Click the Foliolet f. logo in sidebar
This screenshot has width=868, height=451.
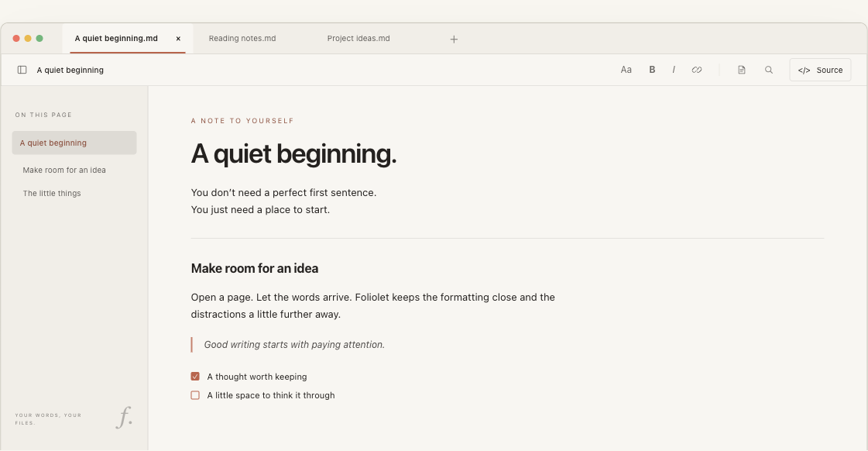tap(124, 417)
